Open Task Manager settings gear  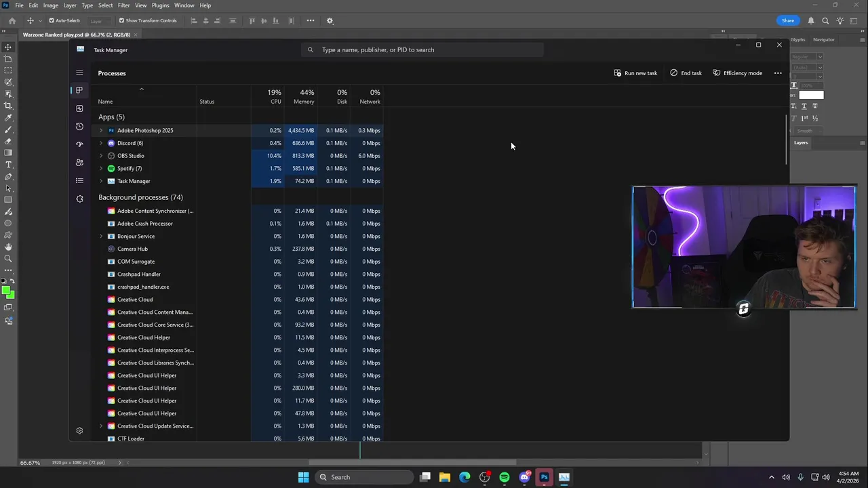(79, 430)
